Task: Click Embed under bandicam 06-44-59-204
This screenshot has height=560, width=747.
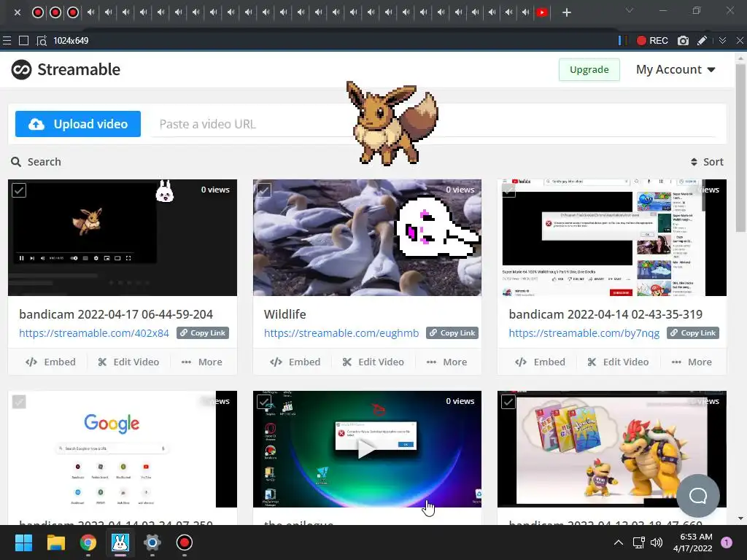Action: click(x=50, y=362)
